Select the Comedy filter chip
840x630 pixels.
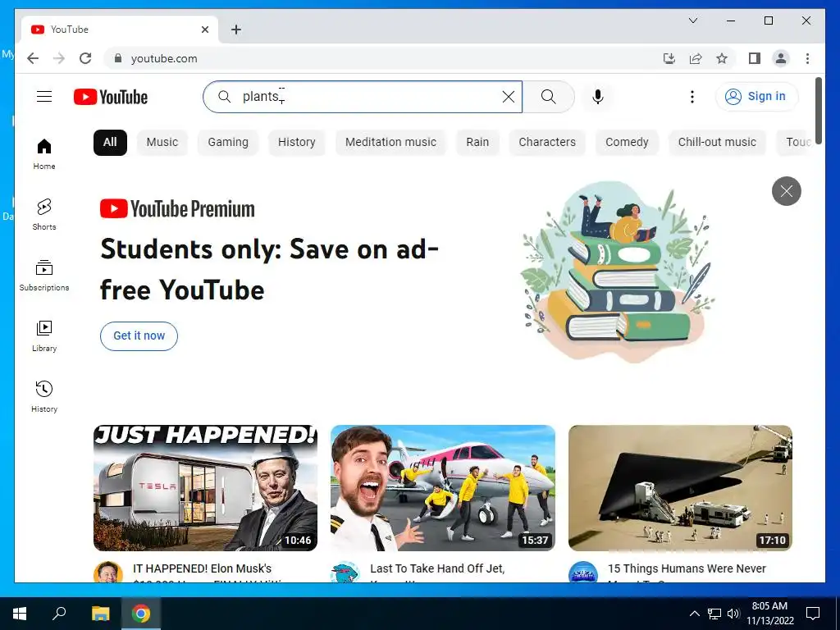point(627,143)
